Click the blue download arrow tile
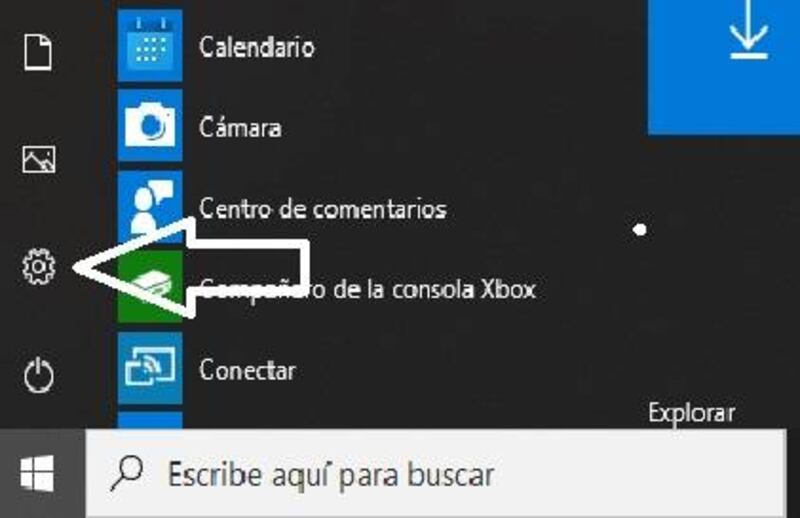Screen dimensions: 800x518 point(723,66)
